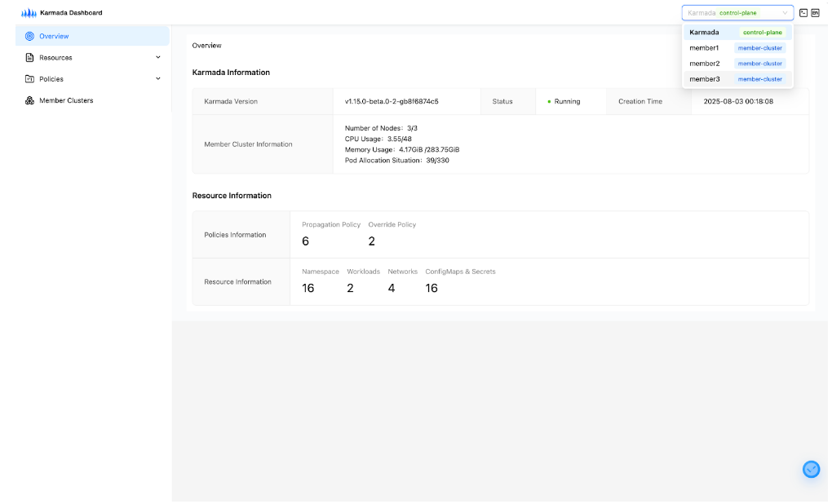
Task: Click the Propagation Policy count 6
Action: pos(306,241)
